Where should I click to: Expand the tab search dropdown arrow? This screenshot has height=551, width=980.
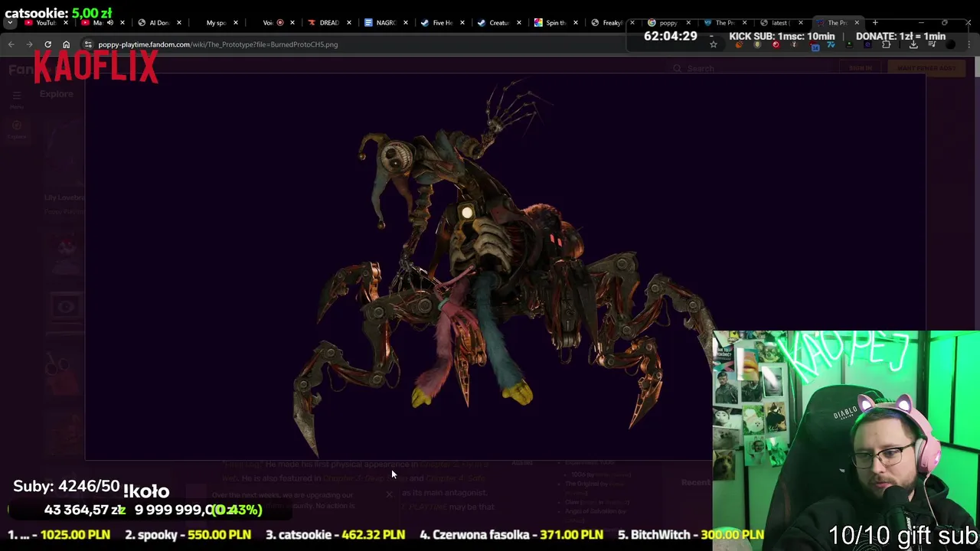coord(10,23)
